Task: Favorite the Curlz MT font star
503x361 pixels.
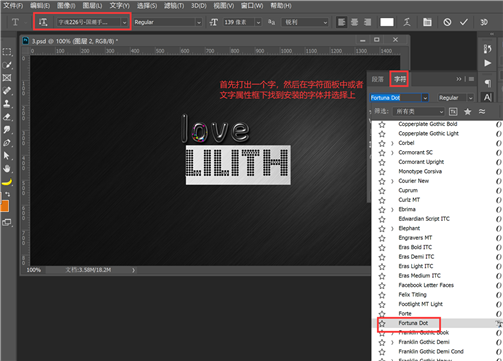Action: click(x=382, y=200)
